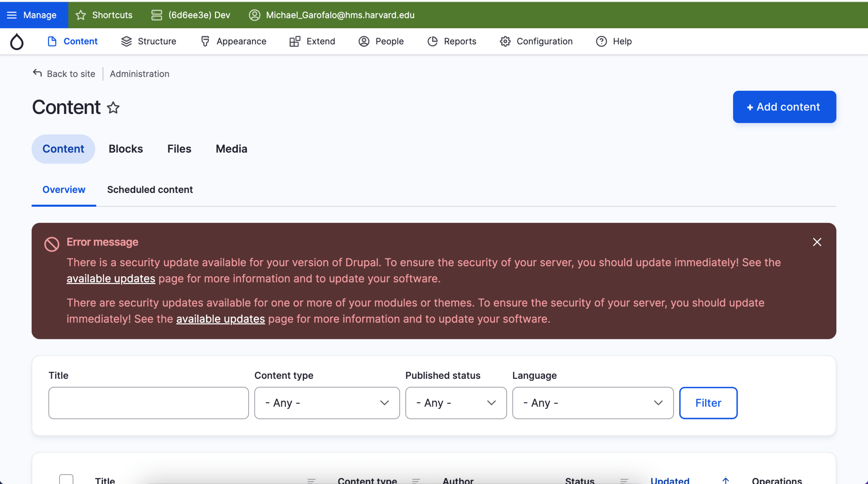Tick the select-all checkbox in the table header
The image size is (868, 484).
(66, 479)
